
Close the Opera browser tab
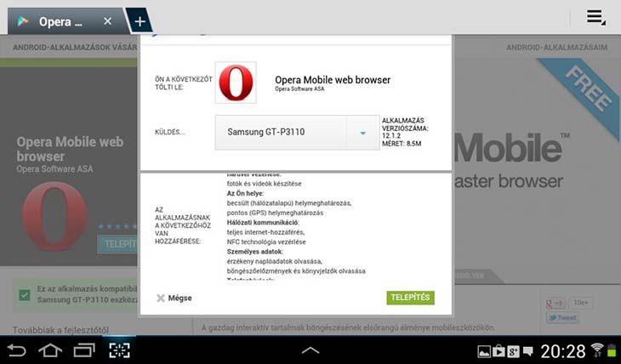pos(107,21)
